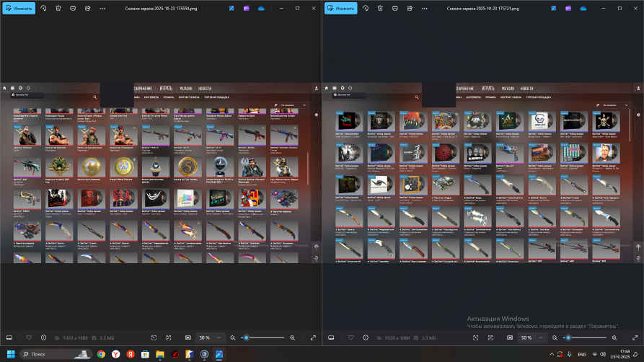Open Designer icon in right Photos title bar

(554, 8)
